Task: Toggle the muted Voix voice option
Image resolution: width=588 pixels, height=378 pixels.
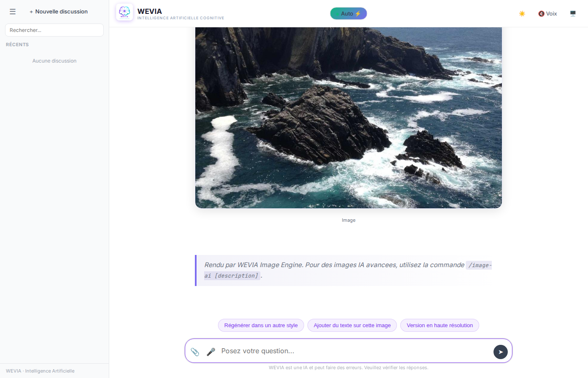Action: (548, 13)
